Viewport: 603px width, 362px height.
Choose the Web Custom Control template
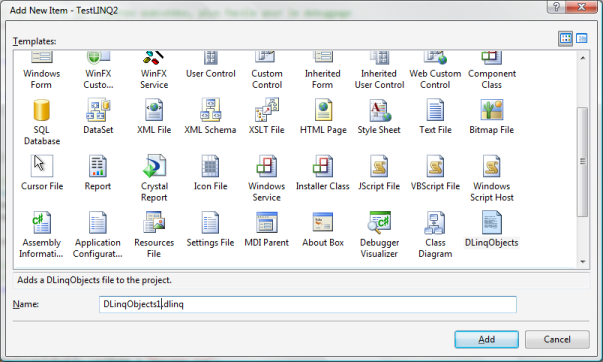click(435, 70)
